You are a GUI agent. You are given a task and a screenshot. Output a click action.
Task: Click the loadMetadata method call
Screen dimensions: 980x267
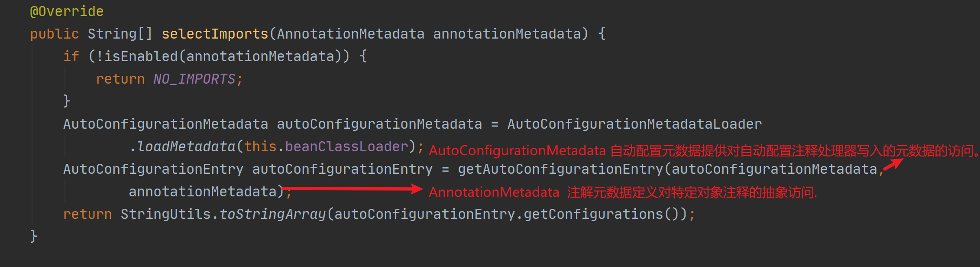pyautogui.click(x=186, y=147)
